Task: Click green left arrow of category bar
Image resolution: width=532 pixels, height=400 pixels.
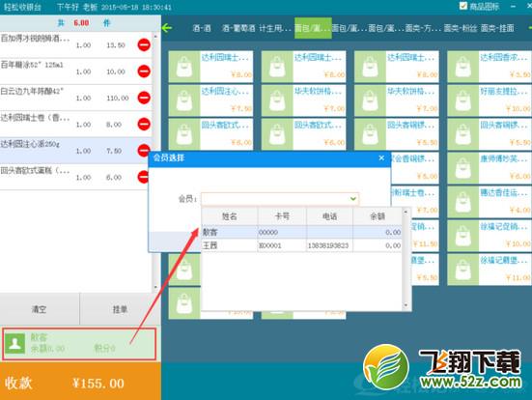Action: pos(167,28)
